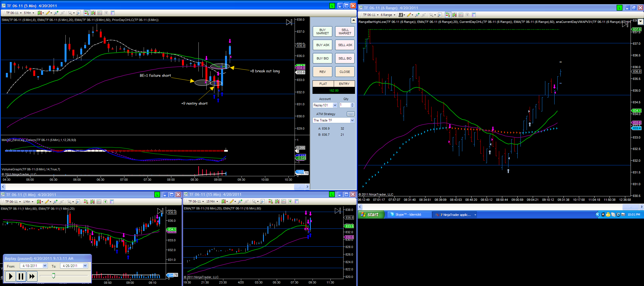Pick the pencil drawing tool in 5 Min chart
The height and width of the screenshot is (286, 644).
[49, 13]
